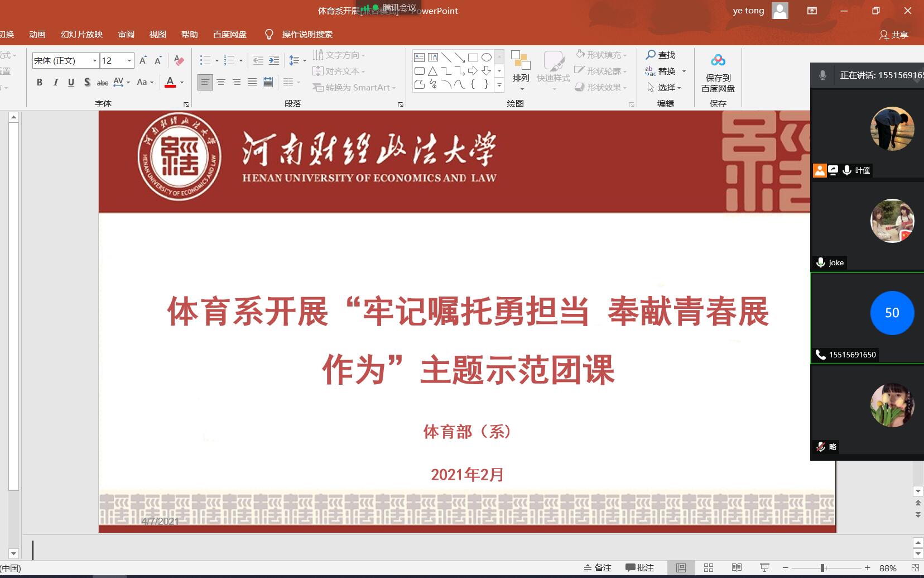Click the clear formatting eraser icon
Image resolution: width=924 pixels, height=578 pixels.
click(x=179, y=60)
